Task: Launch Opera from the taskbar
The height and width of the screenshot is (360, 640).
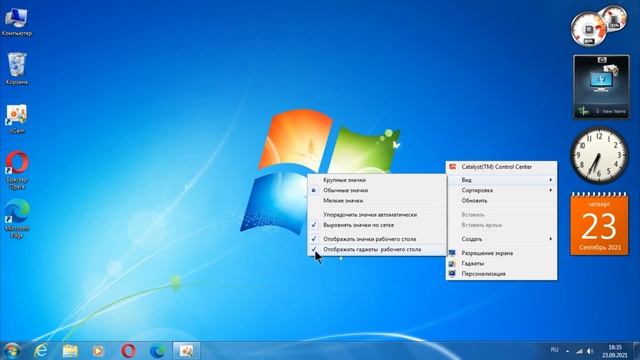Action: click(x=128, y=351)
